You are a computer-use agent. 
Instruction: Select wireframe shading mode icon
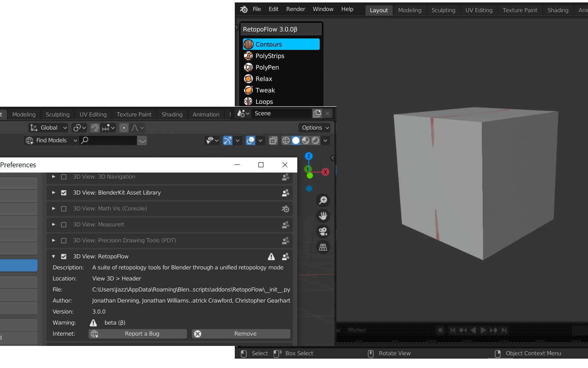(286, 140)
